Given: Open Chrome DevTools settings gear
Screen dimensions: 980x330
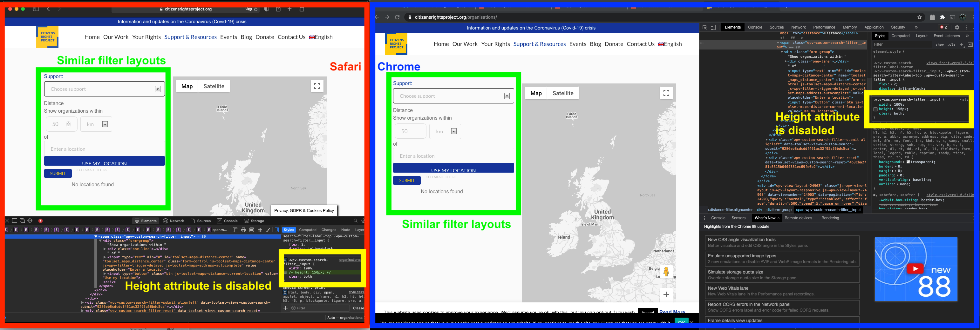Looking at the screenshot, I should click(x=957, y=27).
